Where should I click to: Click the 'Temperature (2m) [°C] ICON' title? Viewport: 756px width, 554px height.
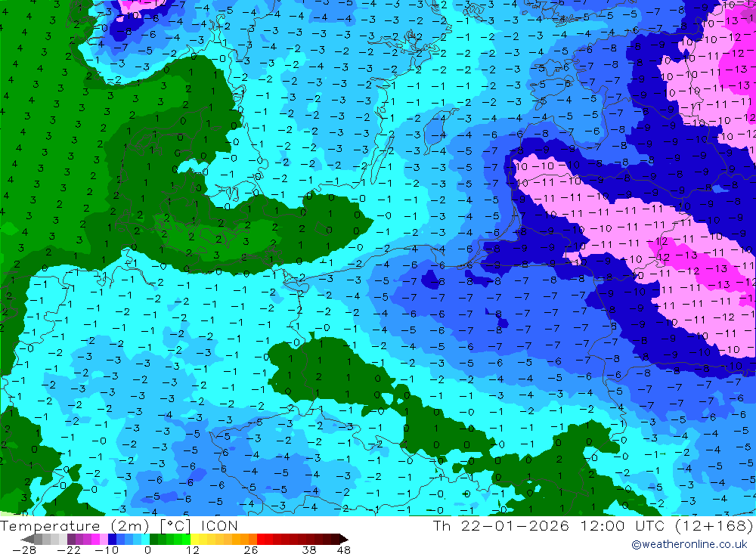(119, 525)
